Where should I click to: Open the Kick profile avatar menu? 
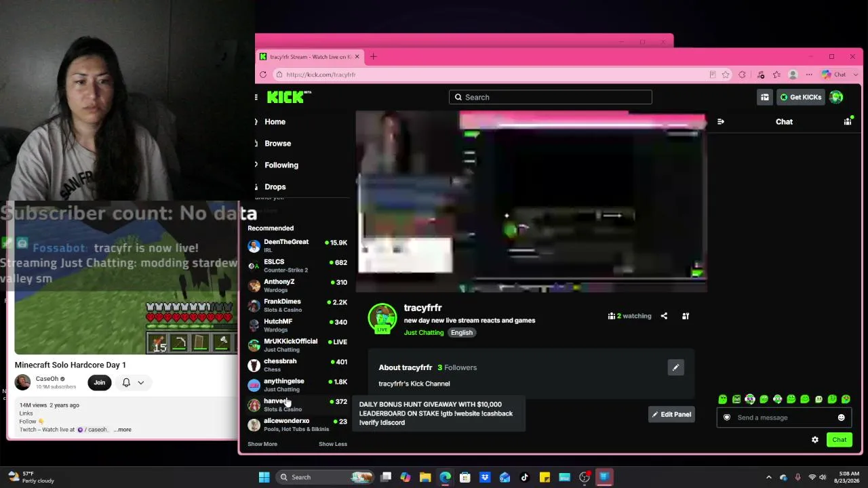836,97
